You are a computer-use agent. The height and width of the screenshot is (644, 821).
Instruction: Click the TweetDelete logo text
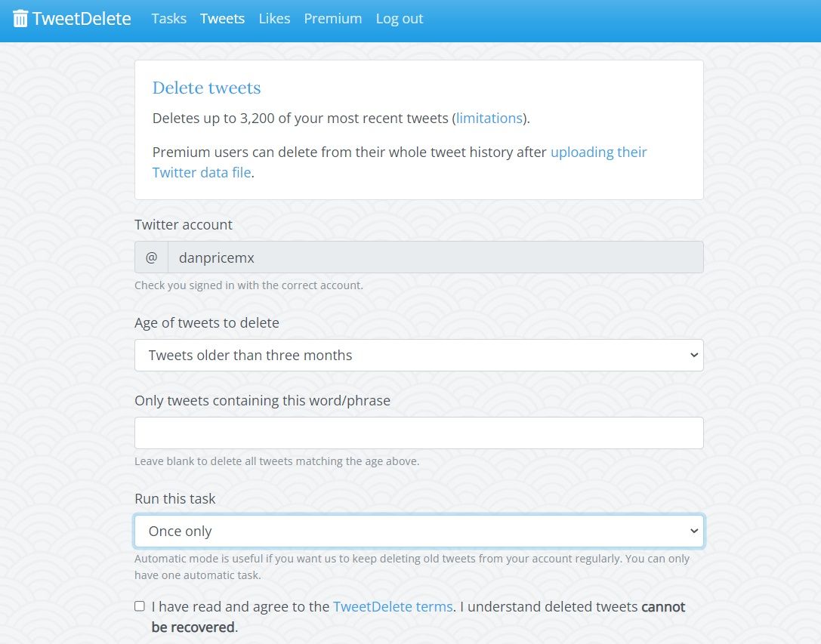pos(83,18)
